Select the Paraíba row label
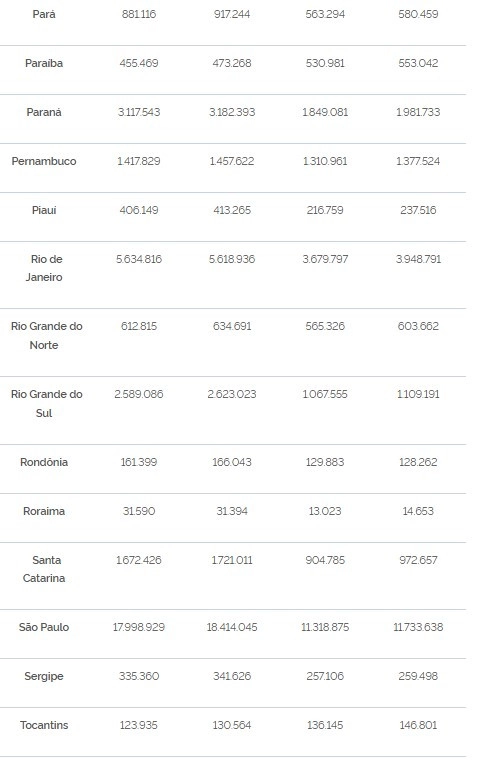Screen dimensions: 483x760 44,63
